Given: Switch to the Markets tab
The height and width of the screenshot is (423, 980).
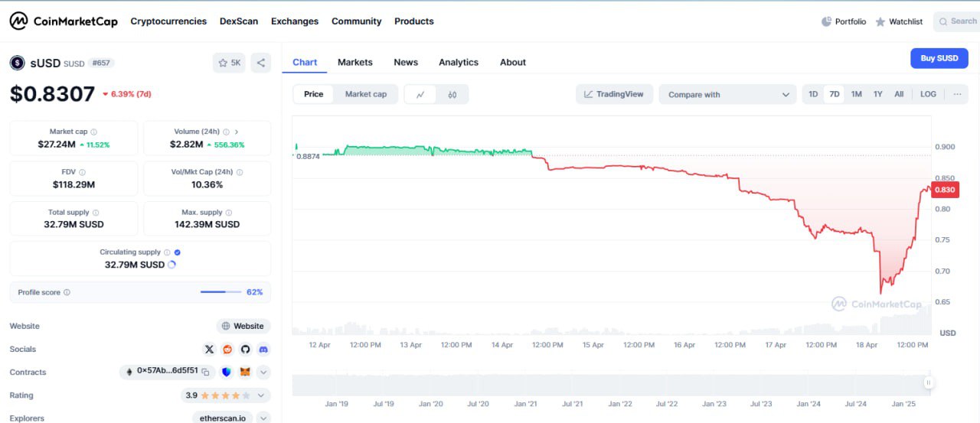Looking at the screenshot, I should pos(355,62).
